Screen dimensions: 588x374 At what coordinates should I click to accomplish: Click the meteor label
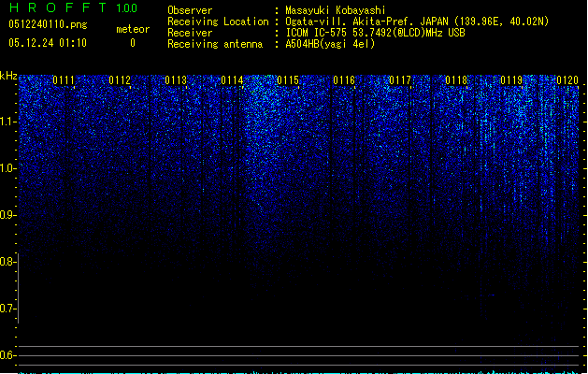coord(133,29)
